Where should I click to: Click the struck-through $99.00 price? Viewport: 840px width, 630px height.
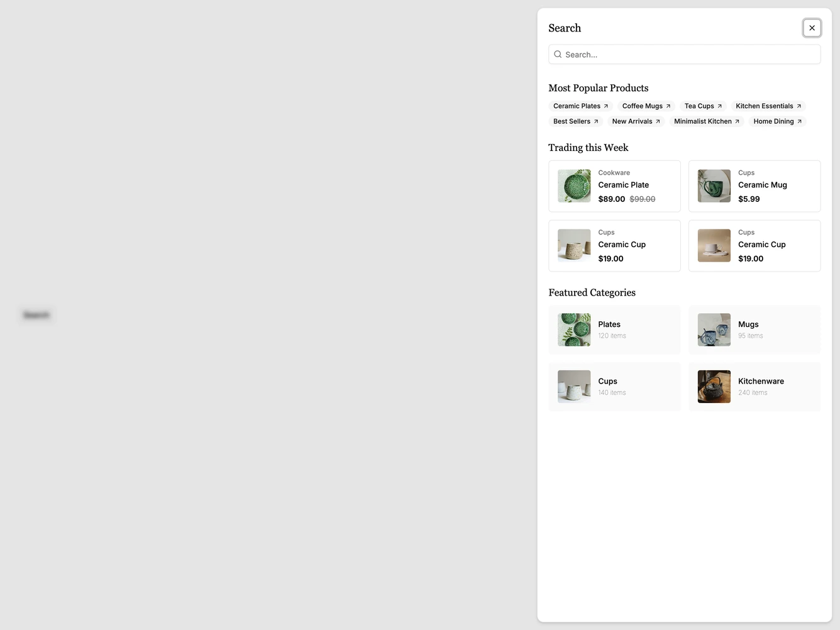(642, 199)
